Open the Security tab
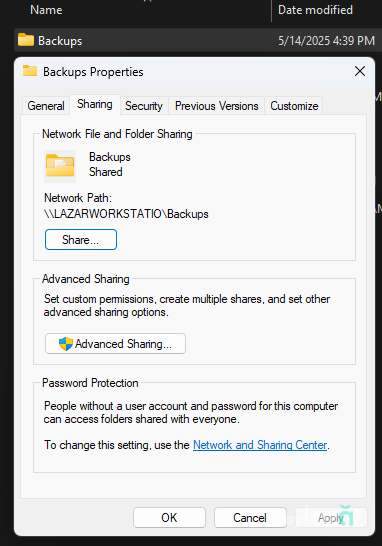The image size is (382, 546). coord(144,106)
